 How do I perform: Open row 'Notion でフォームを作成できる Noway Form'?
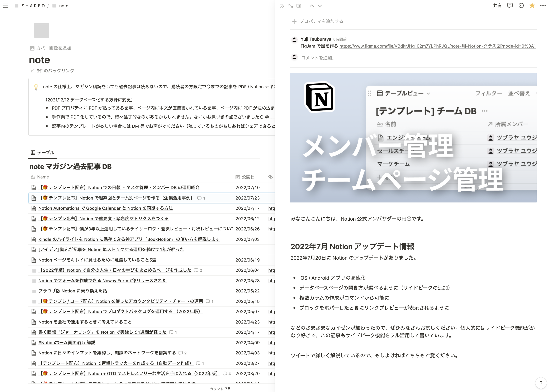coord(102,281)
